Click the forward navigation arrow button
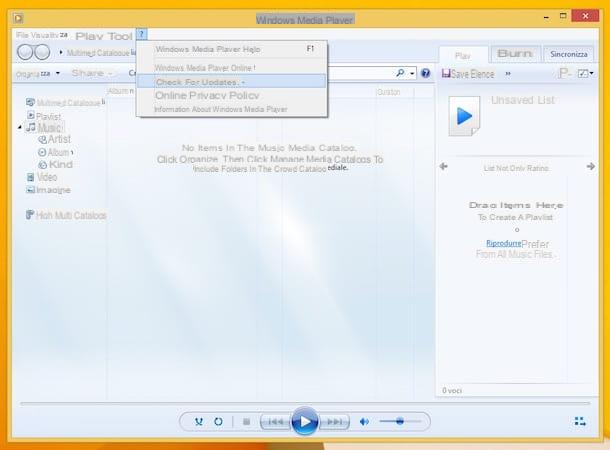Viewport: 610px width, 450px height. click(42, 52)
